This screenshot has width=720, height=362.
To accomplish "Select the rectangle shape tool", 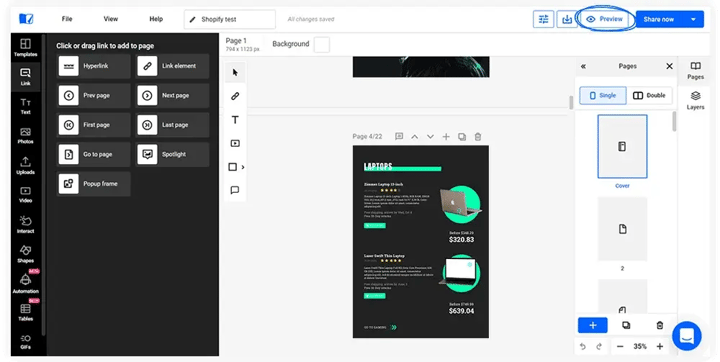I will 233,167.
